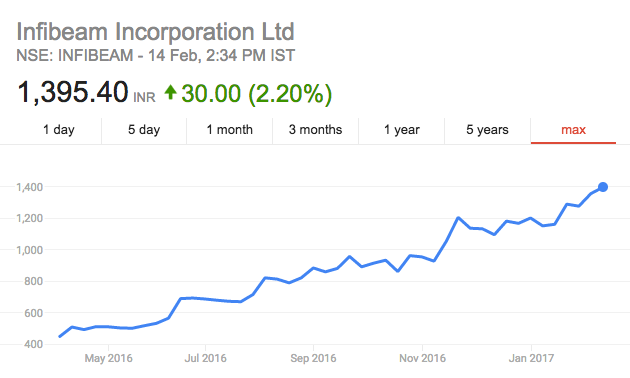Click the Nov 2016 axis label
The image size is (630, 378).
pos(422,358)
